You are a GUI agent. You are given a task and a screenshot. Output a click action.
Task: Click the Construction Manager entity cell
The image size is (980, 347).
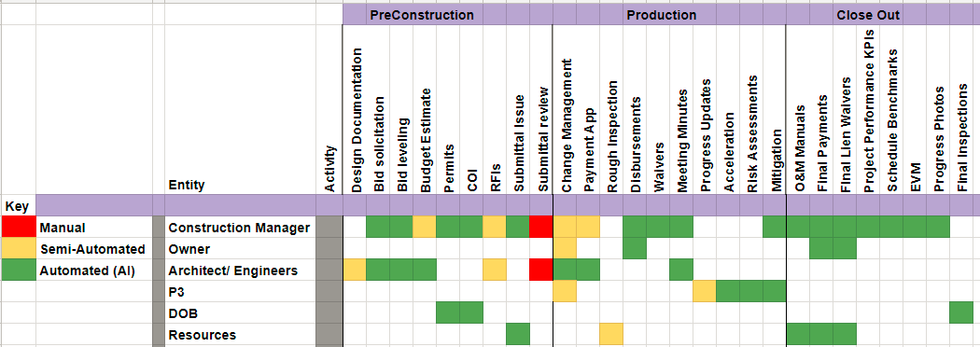tap(240, 228)
